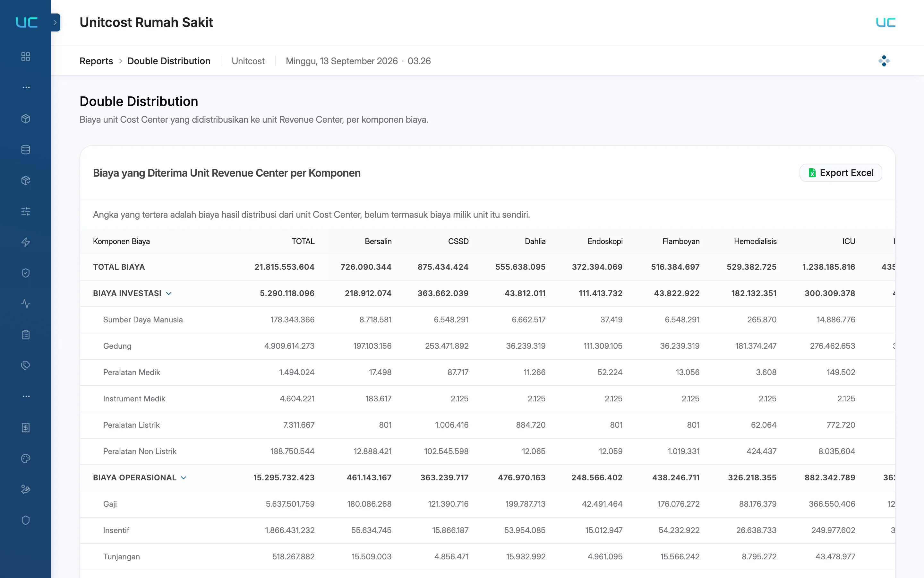This screenshot has height=578, width=924.
Task: Click the Komponen Biaya column header
Action: coord(121,241)
